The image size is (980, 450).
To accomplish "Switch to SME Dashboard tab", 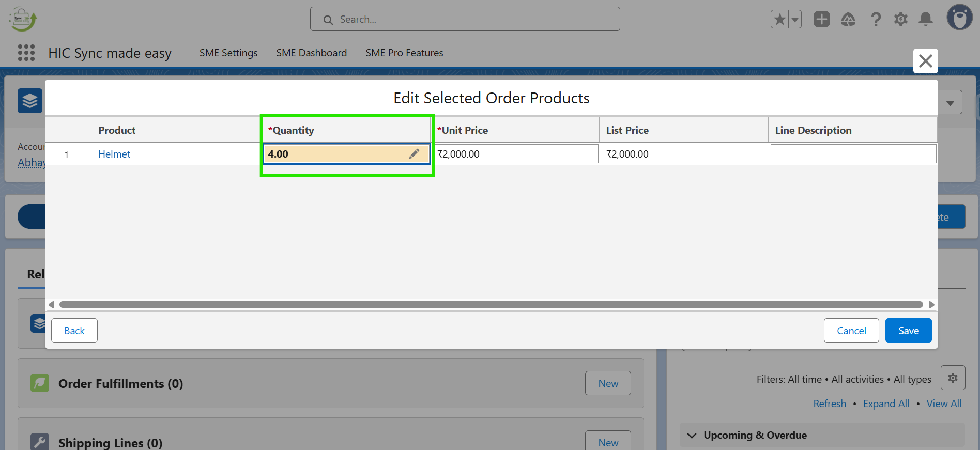I will [311, 53].
